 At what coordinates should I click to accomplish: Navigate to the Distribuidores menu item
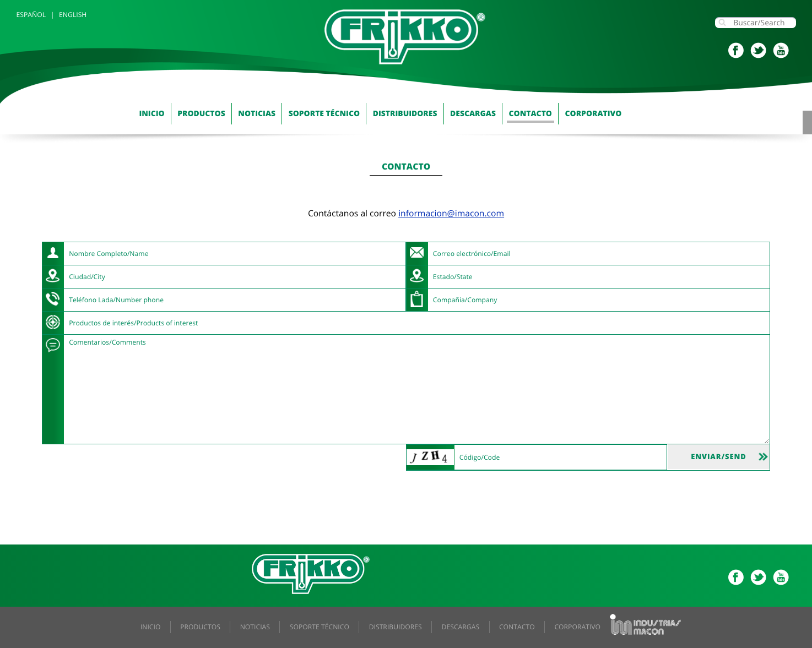[x=405, y=113]
